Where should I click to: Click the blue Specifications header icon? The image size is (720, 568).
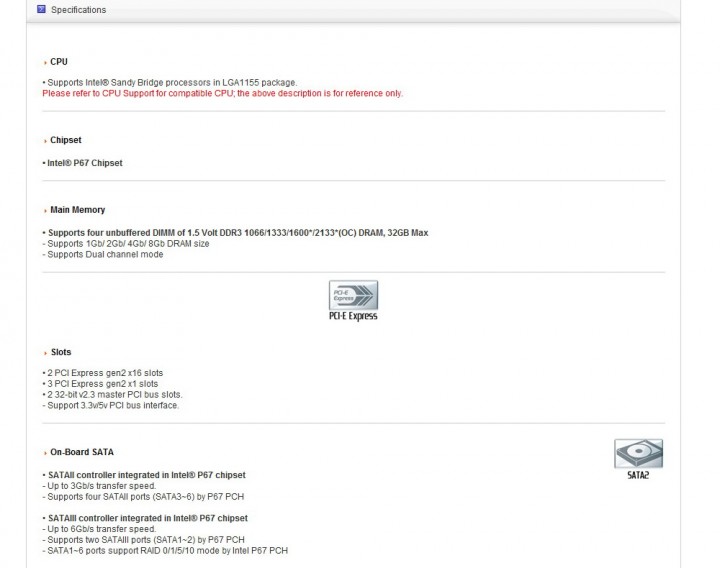(x=41, y=9)
